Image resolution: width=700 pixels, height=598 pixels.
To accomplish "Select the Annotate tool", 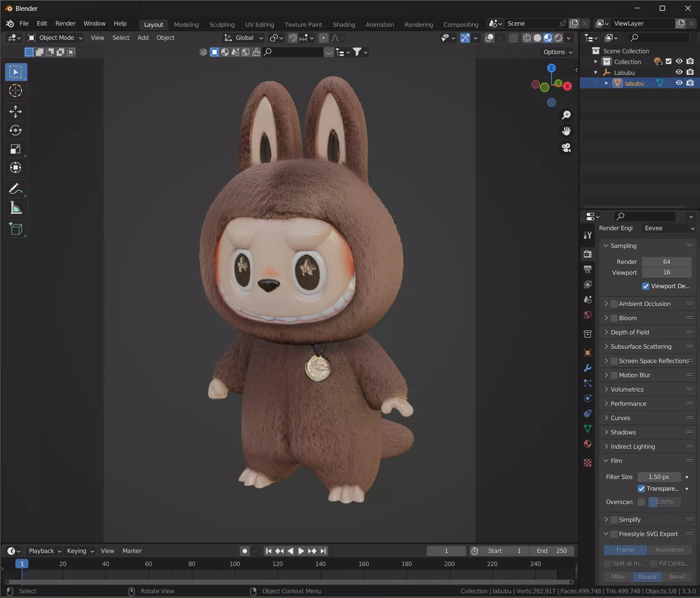I will (x=16, y=189).
